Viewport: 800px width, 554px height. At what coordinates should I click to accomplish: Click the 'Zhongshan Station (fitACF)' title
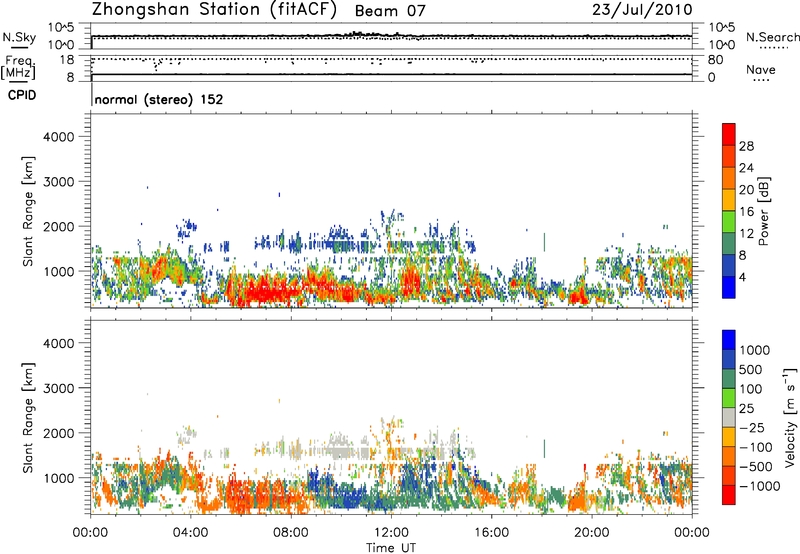tap(214, 10)
